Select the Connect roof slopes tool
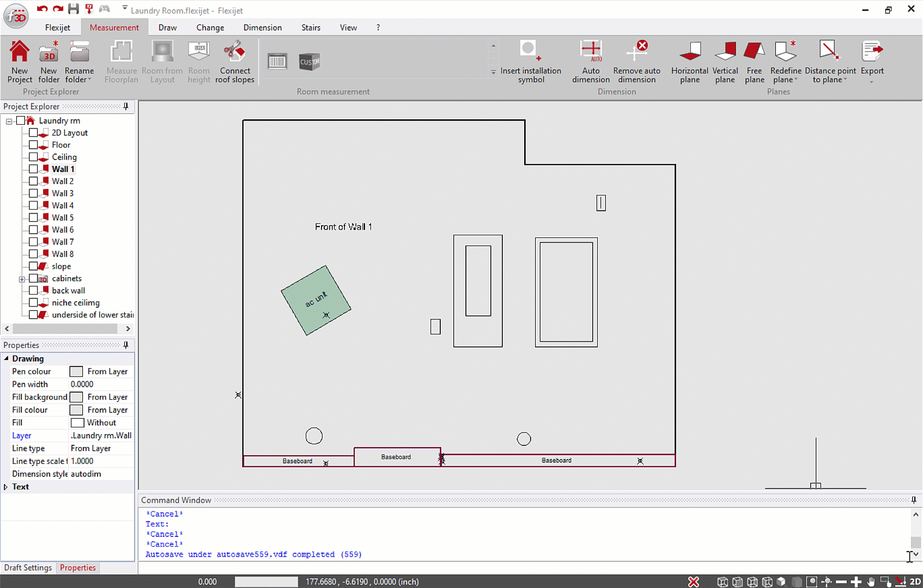The height and width of the screenshot is (588, 923). click(234, 52)
